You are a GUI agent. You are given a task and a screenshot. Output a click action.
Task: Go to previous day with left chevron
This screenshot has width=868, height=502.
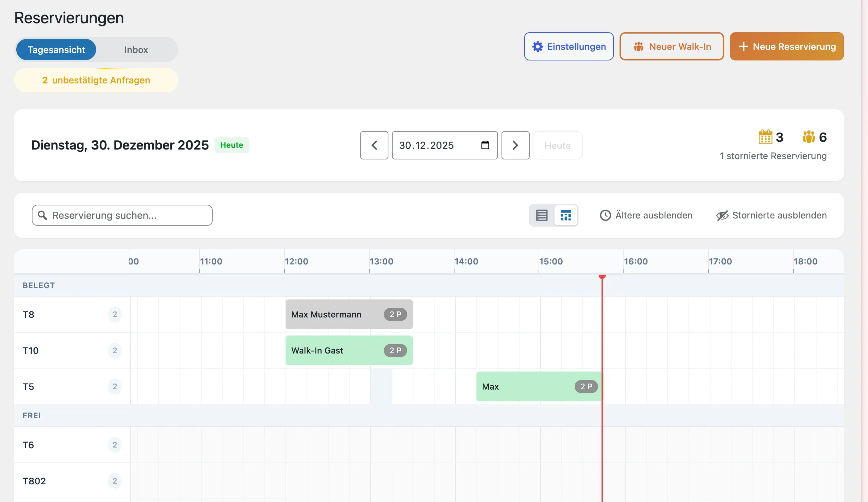pos(374,145)
